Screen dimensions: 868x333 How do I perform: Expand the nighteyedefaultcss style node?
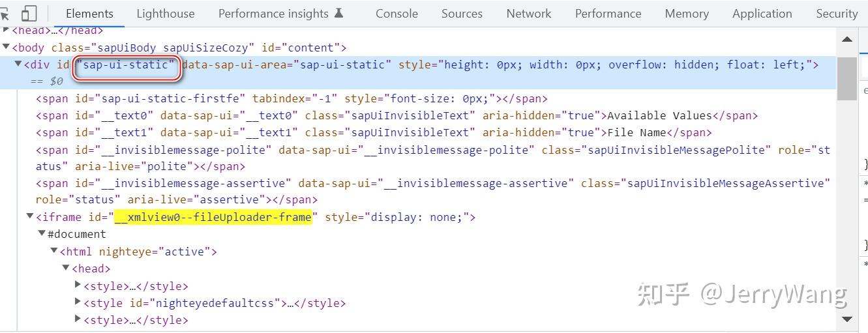pyautogui.click(x=78, y=302)
